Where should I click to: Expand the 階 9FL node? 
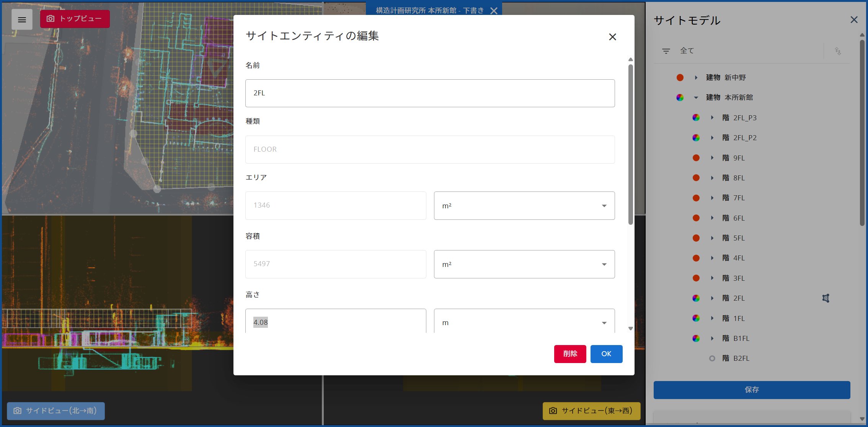click(712, 158)
